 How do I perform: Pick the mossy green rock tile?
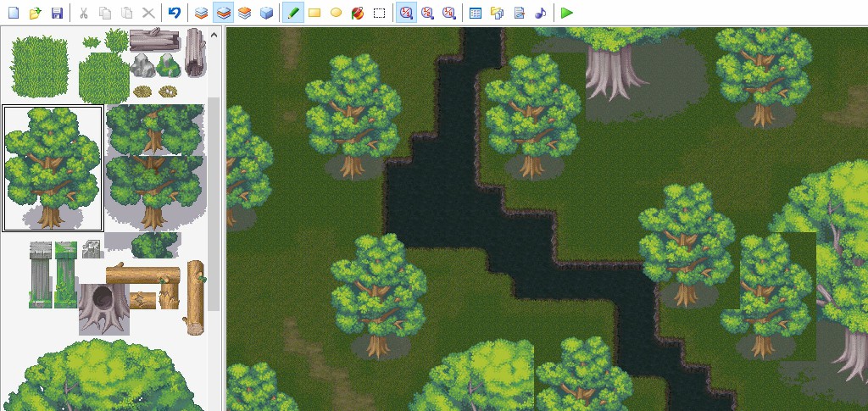tap(169, 65)
